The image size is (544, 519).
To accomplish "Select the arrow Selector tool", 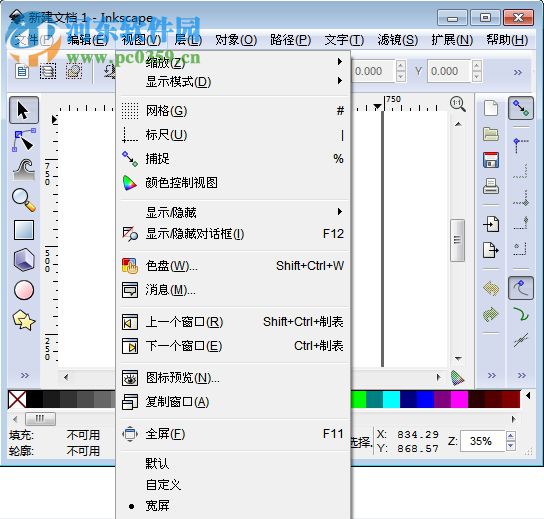I will pos(24,110).
